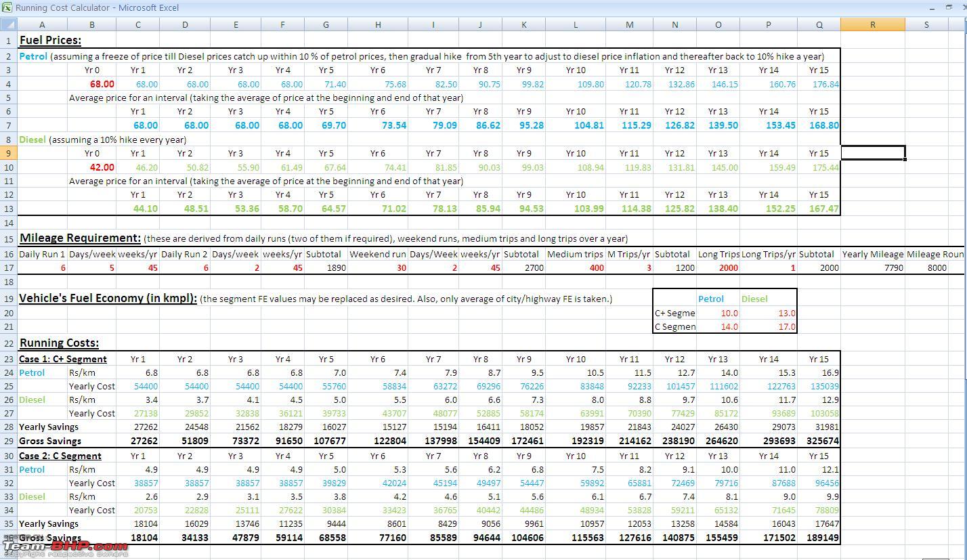The height and width of the screenshot is (560, 967).
Task: Click the Subtotal value 1200
Action: click(x=685, y=267)
